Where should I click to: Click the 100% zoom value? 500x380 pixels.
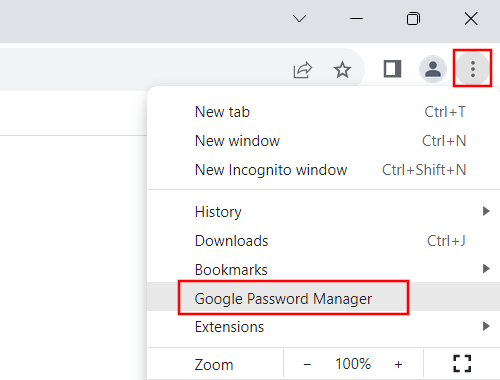coord(353,364)
